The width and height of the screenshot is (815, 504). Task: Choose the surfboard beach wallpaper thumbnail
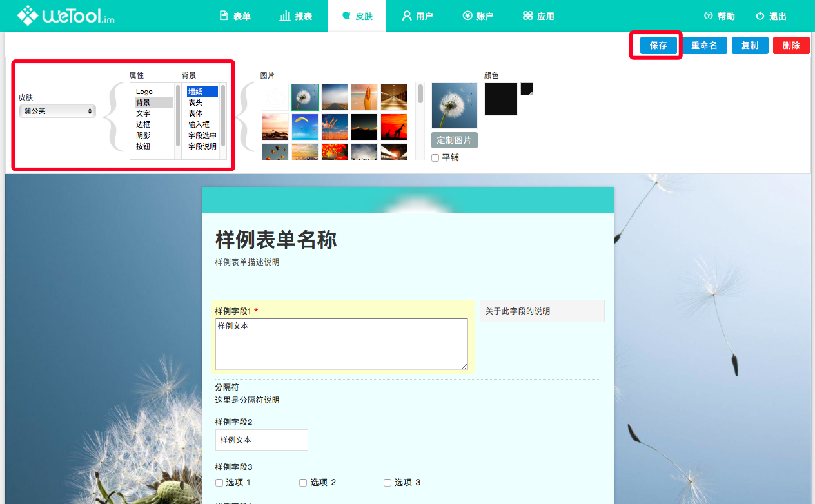click(364, 97)
